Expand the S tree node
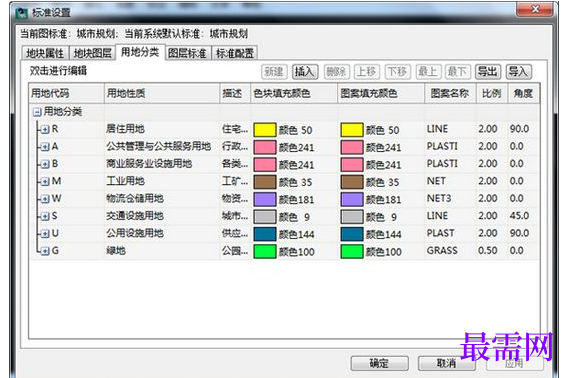The image size is (572, 378). pyautogui.click(x=45, y=216)
